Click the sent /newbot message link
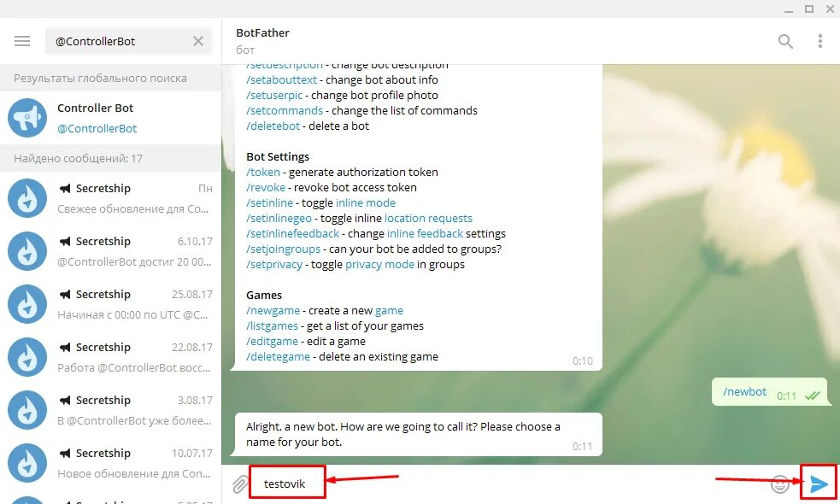 point(744,391)
